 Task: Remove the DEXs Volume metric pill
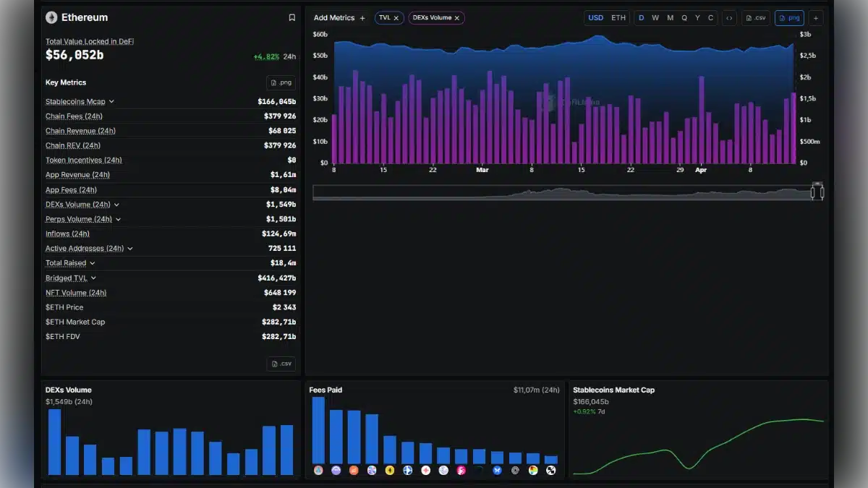coord(457,17)
